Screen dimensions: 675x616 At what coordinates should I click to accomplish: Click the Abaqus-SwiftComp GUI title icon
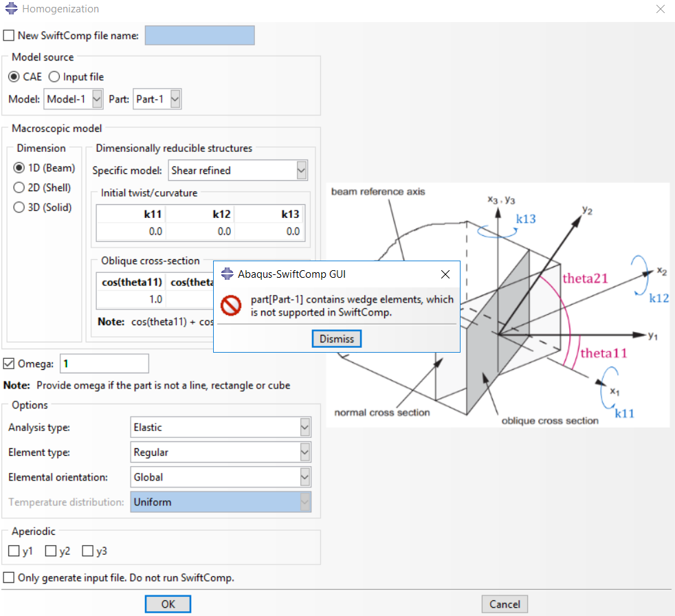coord(227,274)
